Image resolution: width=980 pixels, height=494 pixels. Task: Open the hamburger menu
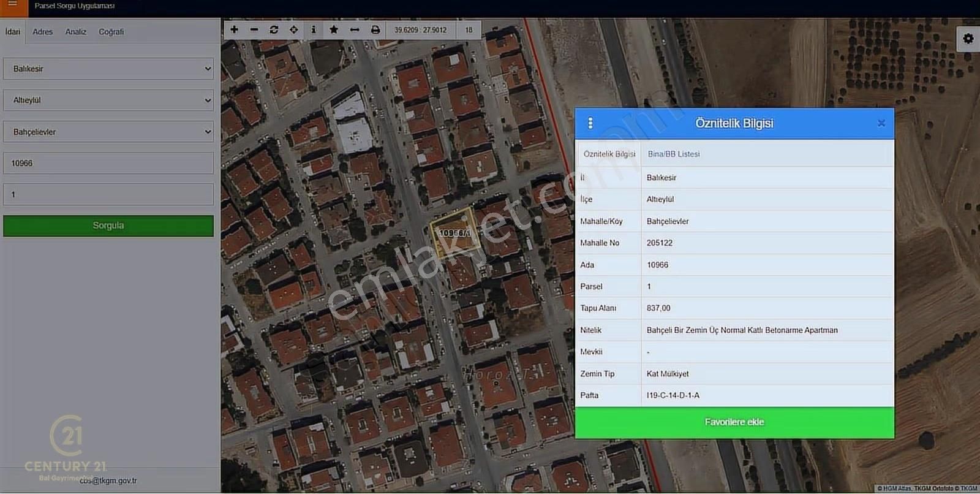point(12,5)
